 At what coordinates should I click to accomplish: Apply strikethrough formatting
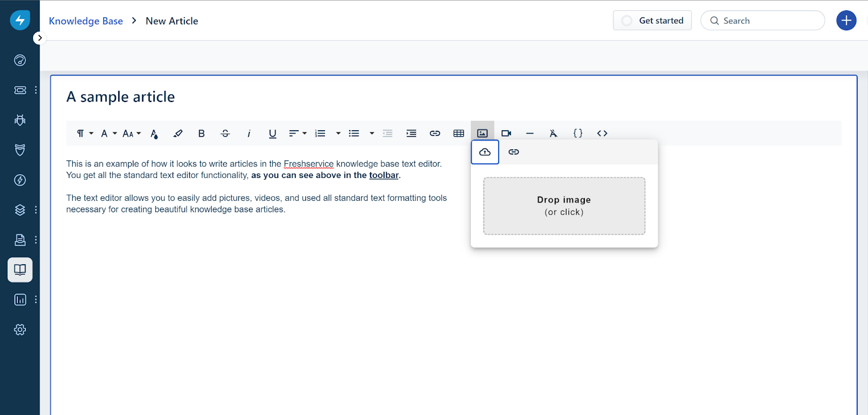click(x=225, y=133)
